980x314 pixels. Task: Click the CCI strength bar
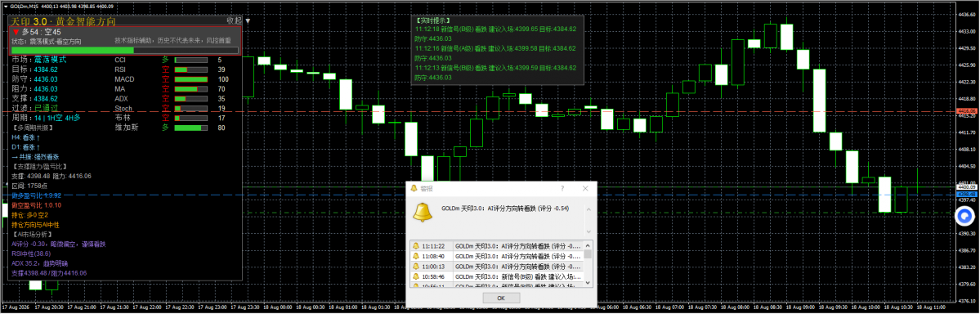coord(190,60)
